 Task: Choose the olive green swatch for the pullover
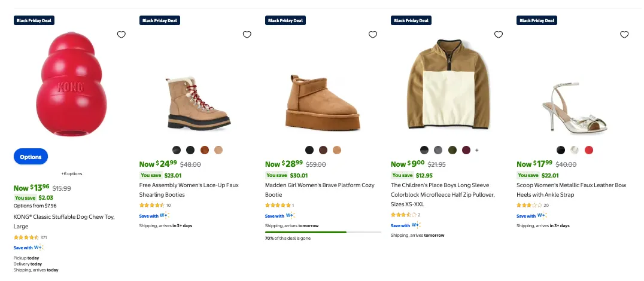(x=452, y=150)
